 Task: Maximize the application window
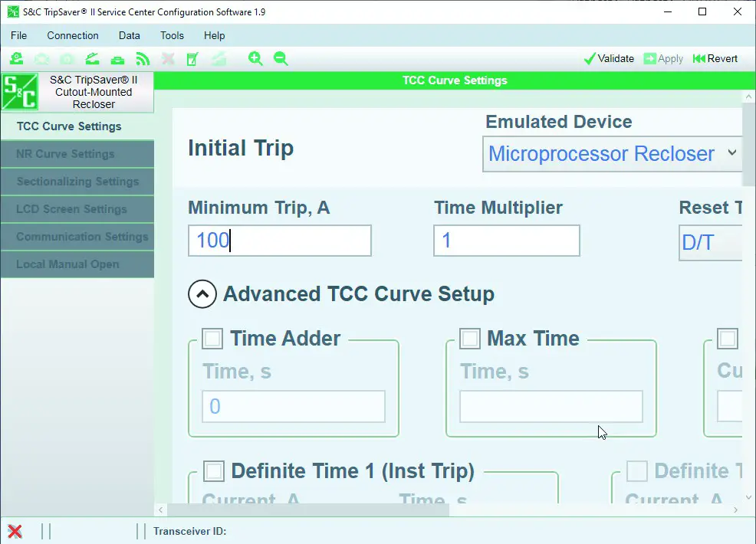pos(702,11)
